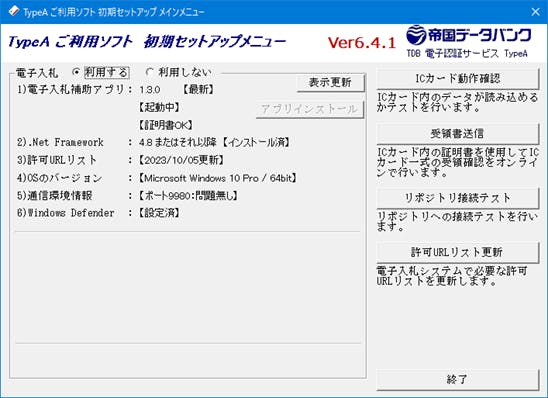
Task: Open ICカード動作確認 test
Action: click(457, 79)
